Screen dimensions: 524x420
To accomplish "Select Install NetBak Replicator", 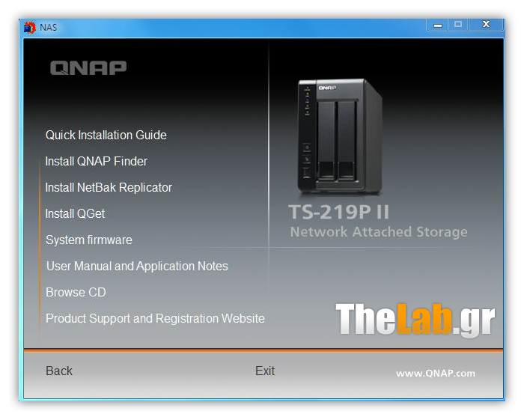I will pos(109,188).
